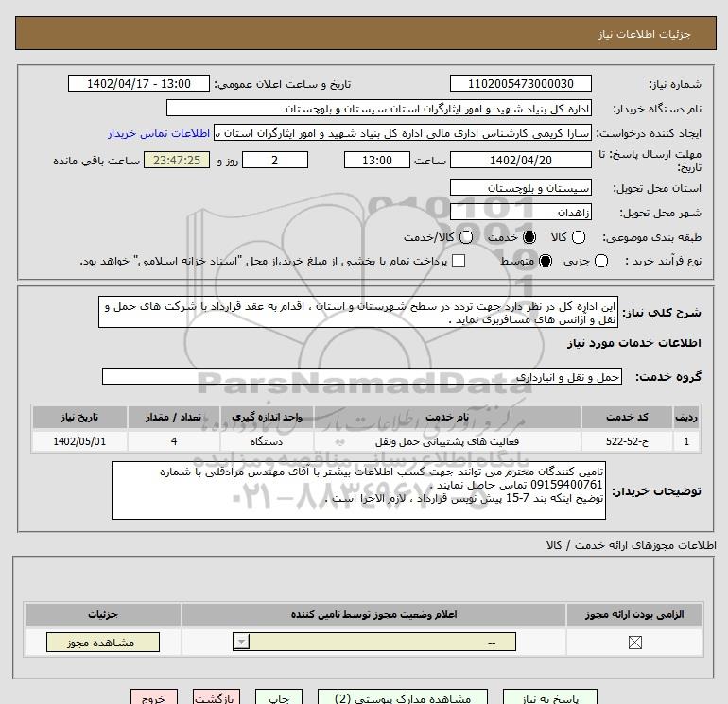Click the خروج exit button
Viewport: 728px width, 704px height.
pos(154,697)
